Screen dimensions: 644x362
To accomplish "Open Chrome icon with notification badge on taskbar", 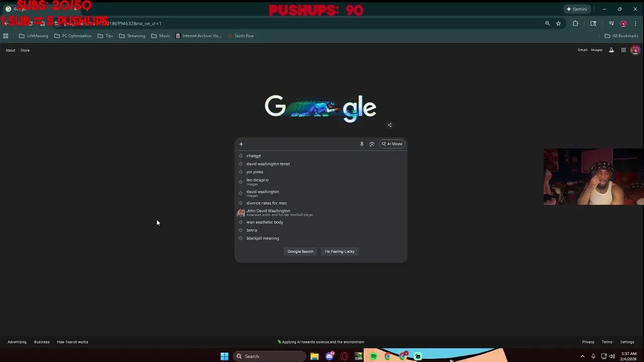I will [x=404, y=356].
